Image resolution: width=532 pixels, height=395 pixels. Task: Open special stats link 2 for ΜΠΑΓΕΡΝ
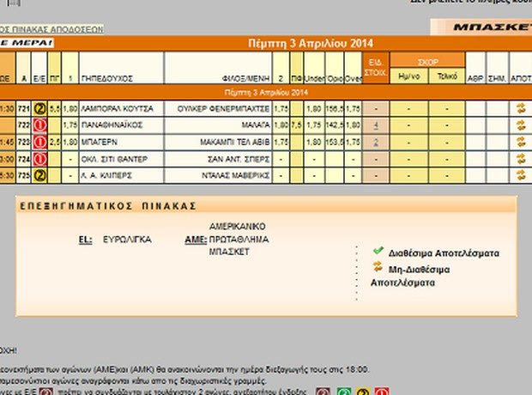tap(376, 142)
